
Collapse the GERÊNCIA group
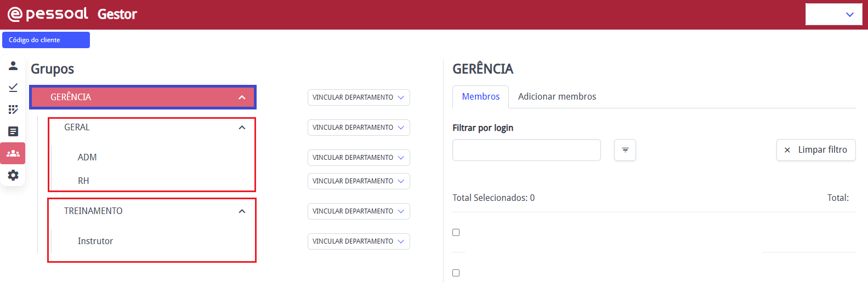[242, 97]
